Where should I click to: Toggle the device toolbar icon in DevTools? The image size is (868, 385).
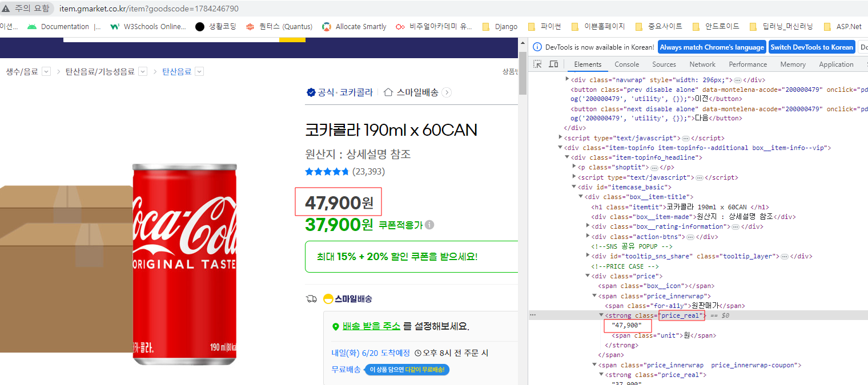tap(553, 64)
